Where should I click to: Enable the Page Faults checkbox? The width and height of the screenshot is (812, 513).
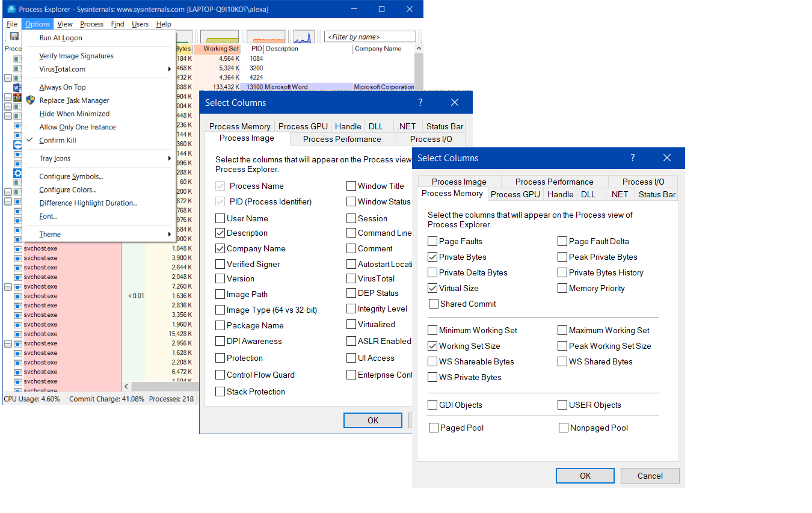pyautogui.click(x=432, y=241)
